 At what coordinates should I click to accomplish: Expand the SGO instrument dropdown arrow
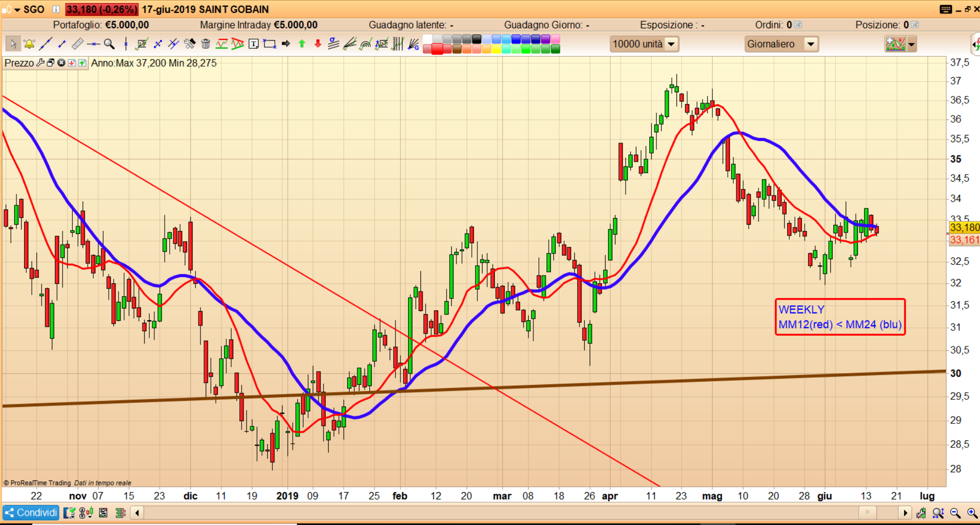pyautogui.click(x=17, y=10)
